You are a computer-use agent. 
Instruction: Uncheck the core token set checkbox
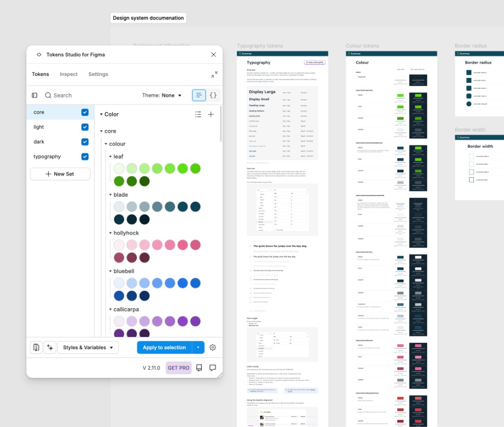(x=85, y=112)
